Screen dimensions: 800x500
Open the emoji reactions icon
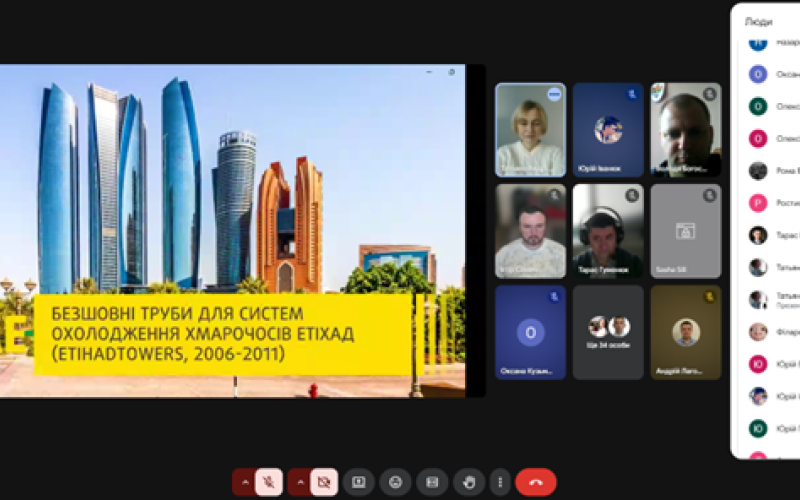coord(396,482)
